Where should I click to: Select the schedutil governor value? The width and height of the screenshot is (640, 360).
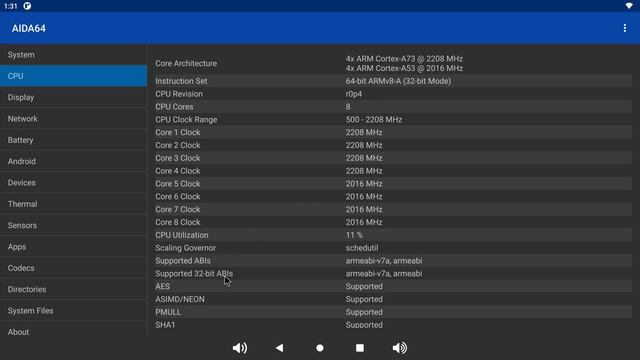pos(362,248)
